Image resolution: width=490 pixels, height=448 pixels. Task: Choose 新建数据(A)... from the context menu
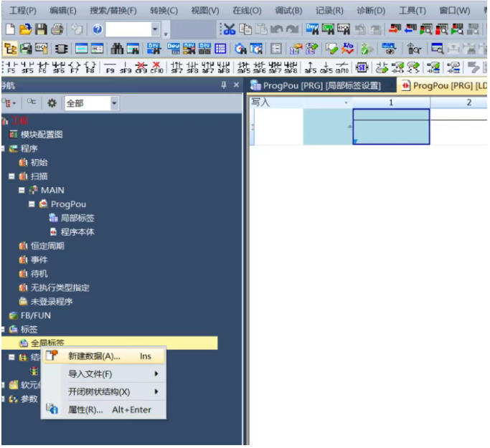(x=94, y=356)
